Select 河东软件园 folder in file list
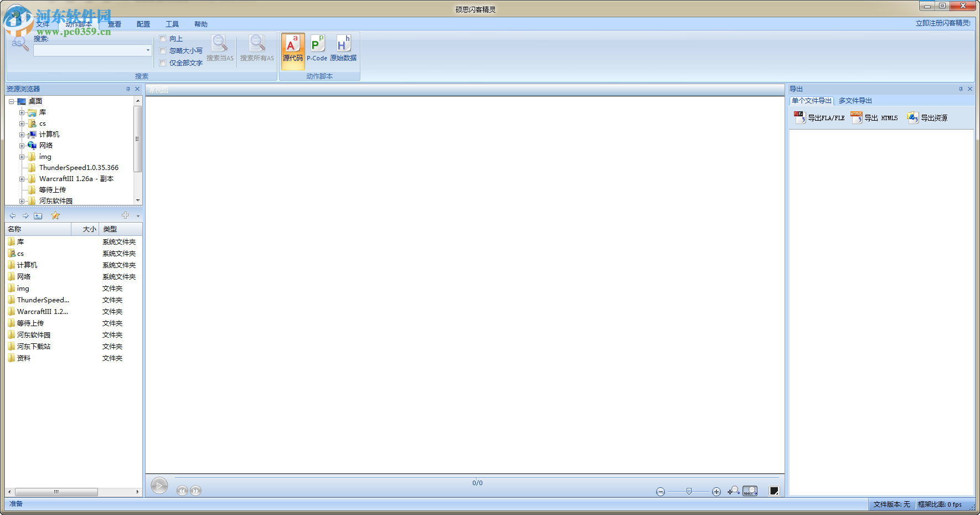This screenshot has width=980, height=515. [34, 335]
